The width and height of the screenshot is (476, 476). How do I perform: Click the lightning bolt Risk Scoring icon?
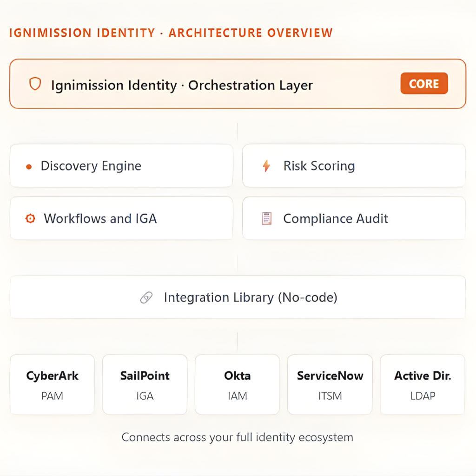coord(266,166)
